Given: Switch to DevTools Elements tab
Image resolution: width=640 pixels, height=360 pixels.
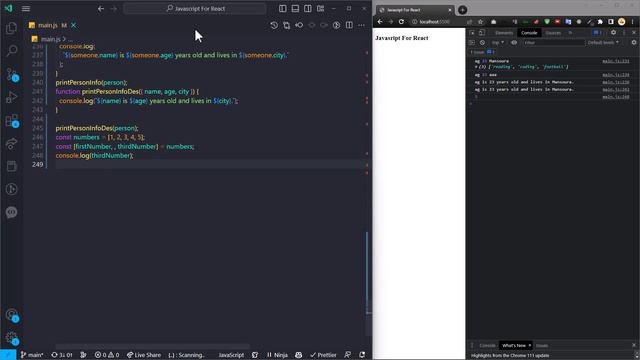Looking at the screenshot, I should (504, 33).
